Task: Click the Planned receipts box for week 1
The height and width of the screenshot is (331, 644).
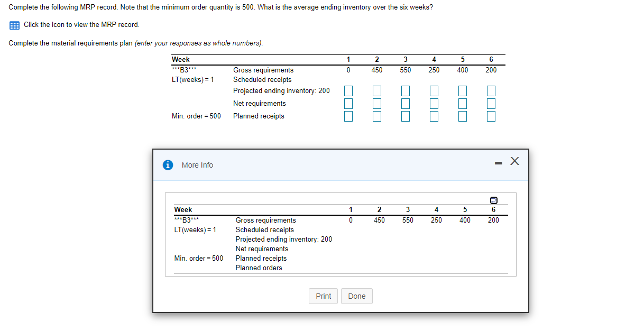Action: [348, 116]
